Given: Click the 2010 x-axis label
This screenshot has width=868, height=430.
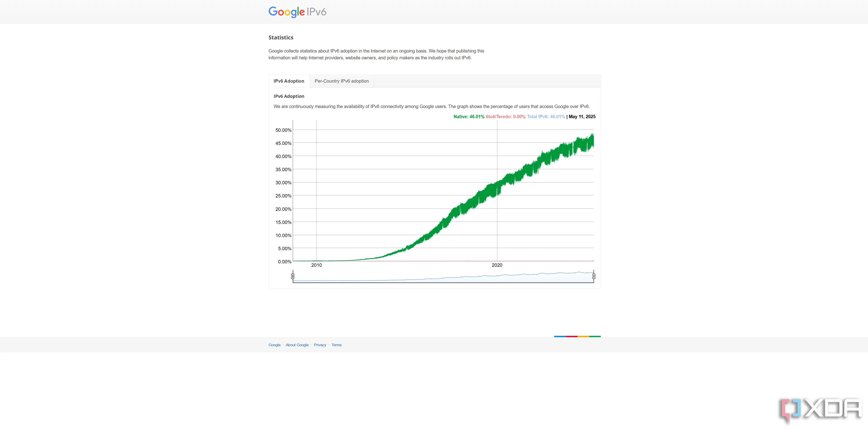Looking at the screenshot, I should tap(316, 265).
